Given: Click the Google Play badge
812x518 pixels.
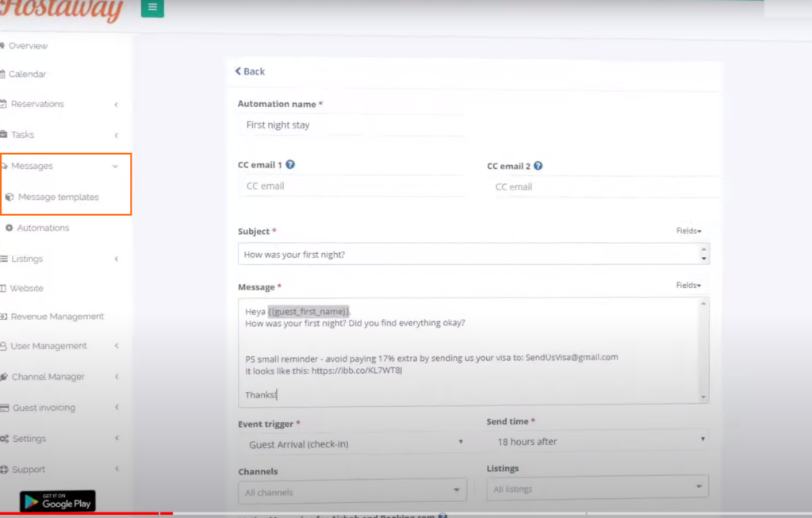Looking at the screenshot, I should pos(57,501).
